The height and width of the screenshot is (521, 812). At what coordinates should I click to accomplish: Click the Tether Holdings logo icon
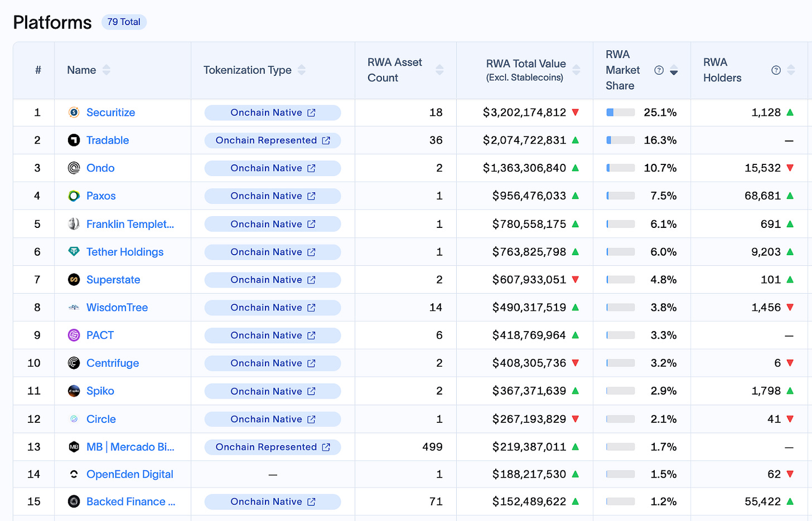click(74, 252)
